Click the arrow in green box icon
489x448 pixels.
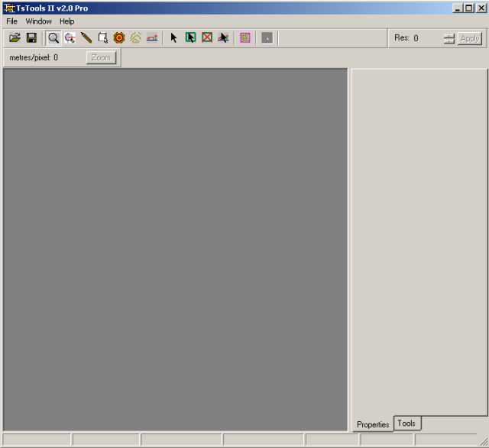[x=190, y=37]
